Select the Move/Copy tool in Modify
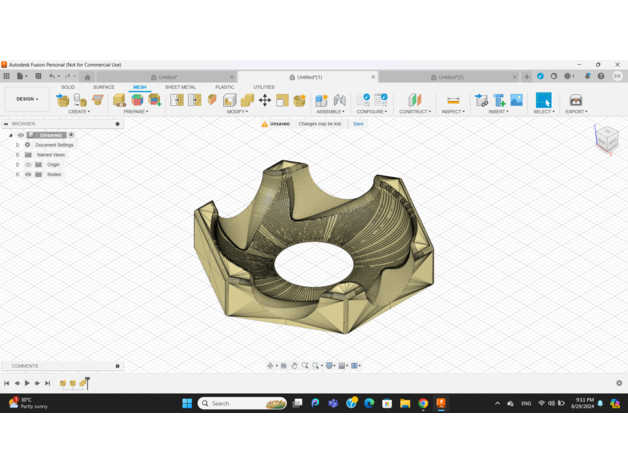Screen dimensions: 628x472 [x=265, y=100]
